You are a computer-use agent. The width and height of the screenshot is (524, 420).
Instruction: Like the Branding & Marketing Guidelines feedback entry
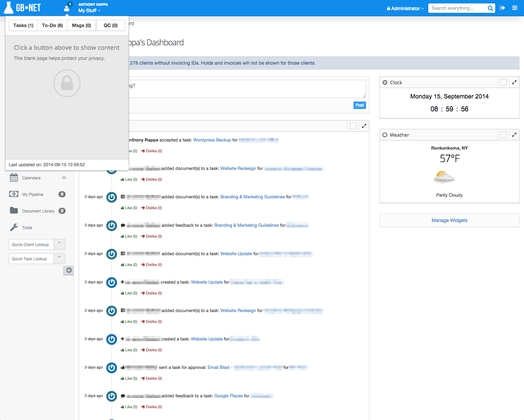point(129,236)
